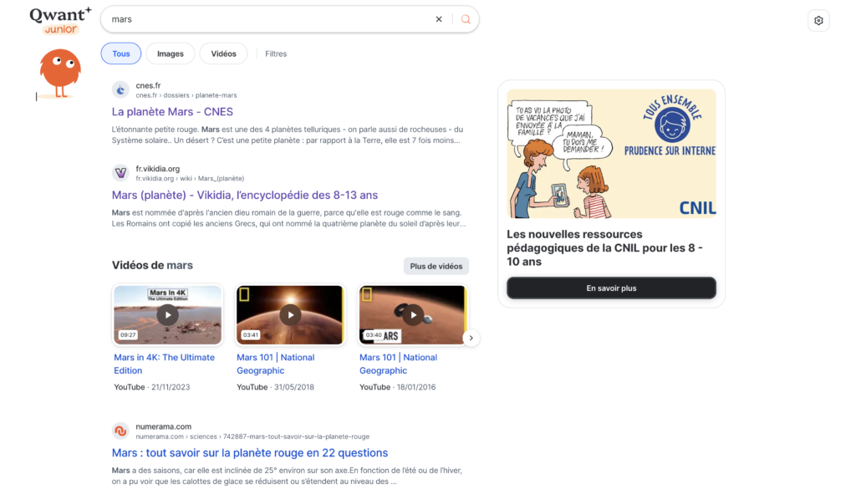Screen dimensions: 856x504
Task: Select the Tous results tab
Action: (x=121, y=53)
